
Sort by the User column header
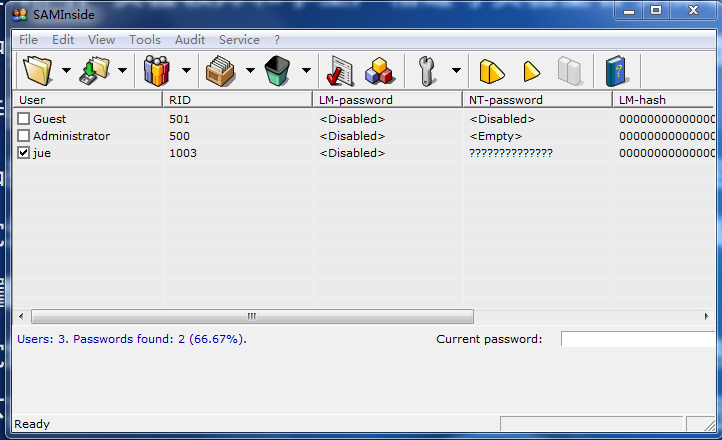pos(87,100)
